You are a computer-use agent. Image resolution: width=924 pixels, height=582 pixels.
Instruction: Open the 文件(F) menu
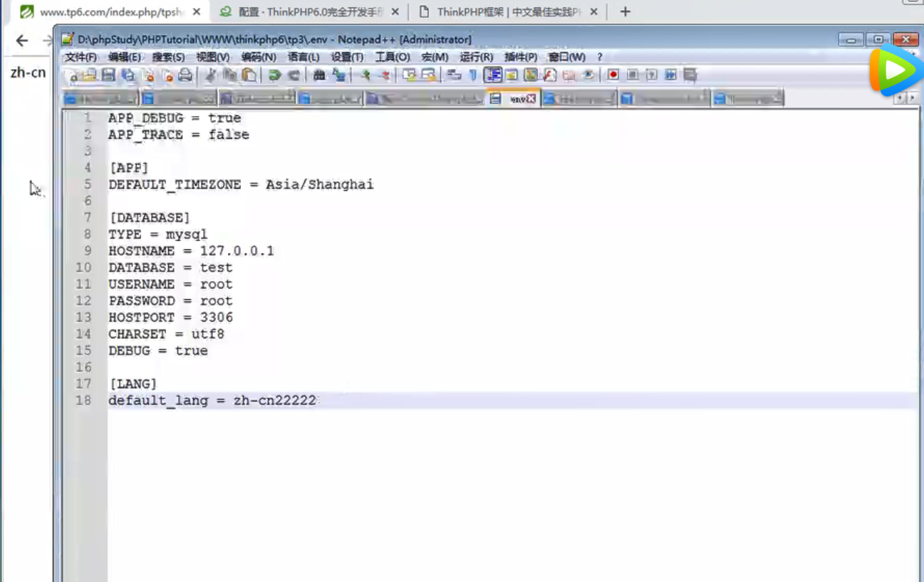click(x=81, y=57)
